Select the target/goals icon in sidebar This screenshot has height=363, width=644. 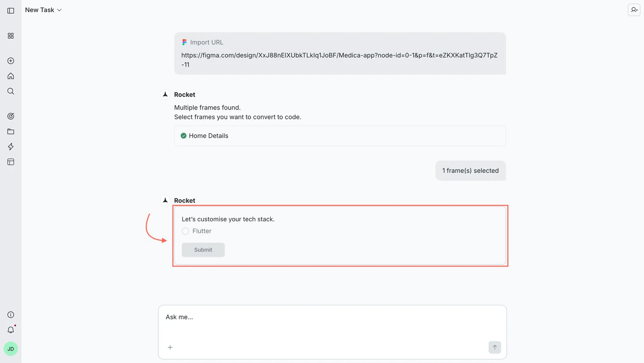11,116
